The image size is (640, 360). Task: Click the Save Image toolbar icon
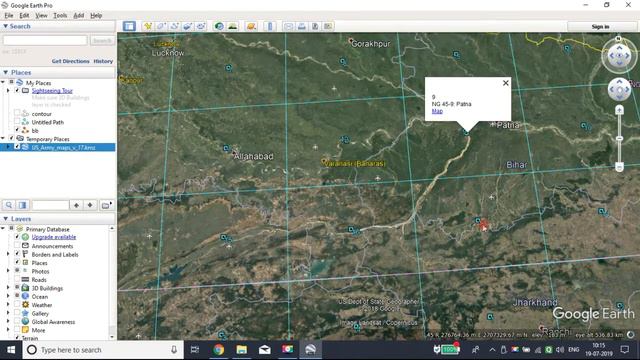[315, 26]
